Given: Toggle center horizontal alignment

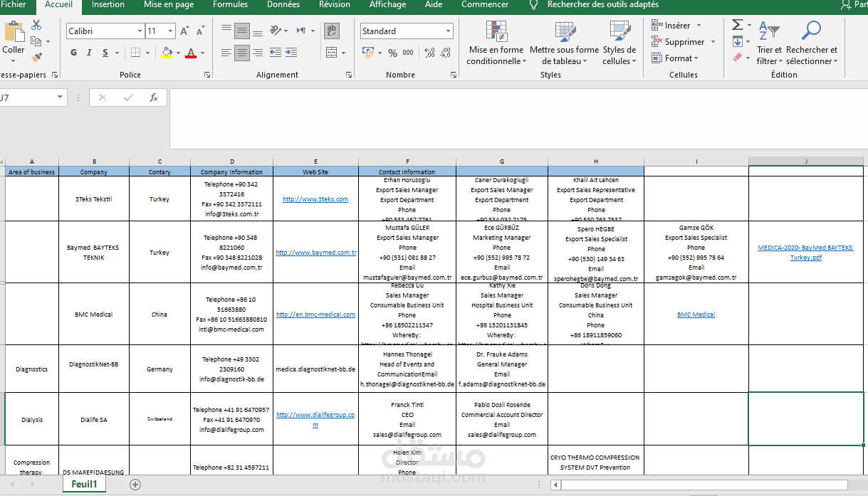Looking at the screenshot, I should (x=243, y=53).
